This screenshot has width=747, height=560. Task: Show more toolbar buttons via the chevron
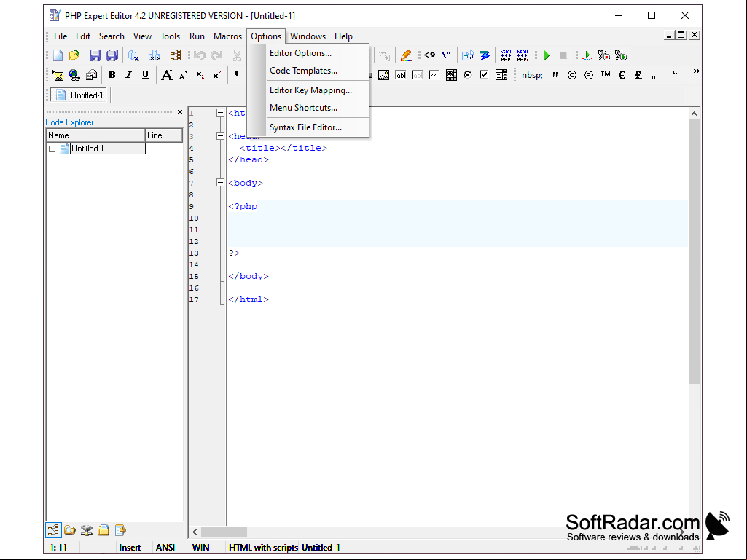(696, 71)
